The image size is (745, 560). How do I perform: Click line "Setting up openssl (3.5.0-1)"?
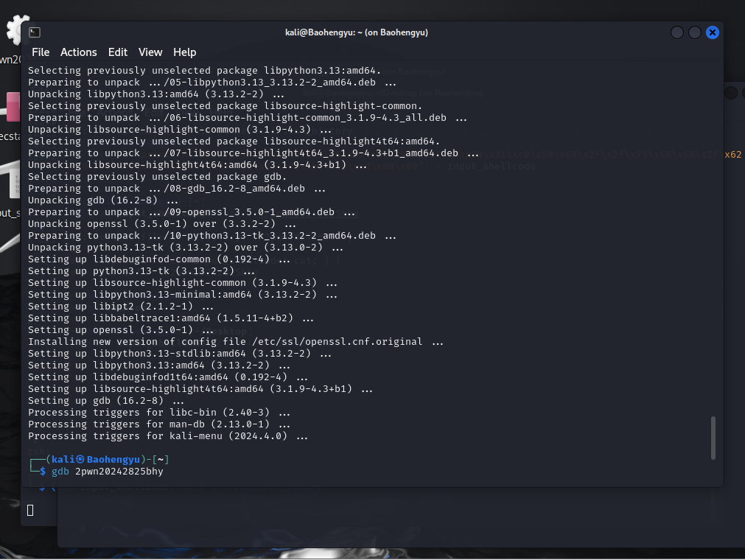121,329
